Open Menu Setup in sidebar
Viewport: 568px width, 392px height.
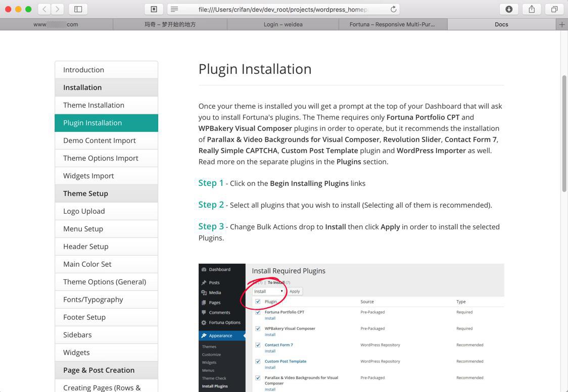106,229
